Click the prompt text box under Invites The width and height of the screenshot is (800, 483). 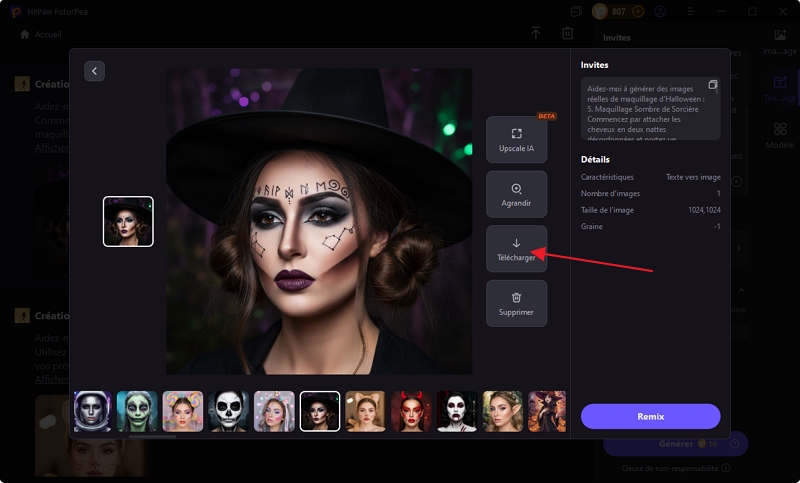[x=651, y=109]
